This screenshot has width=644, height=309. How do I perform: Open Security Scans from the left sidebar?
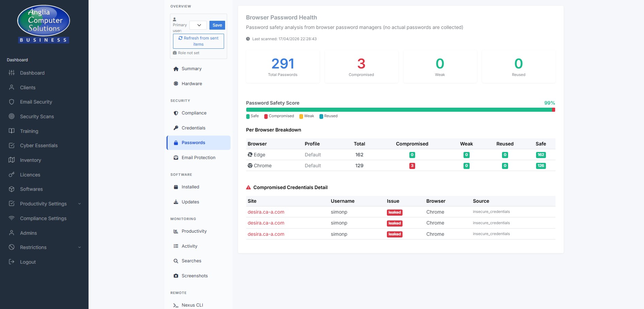pyautogui.click(x=36, y=116)
